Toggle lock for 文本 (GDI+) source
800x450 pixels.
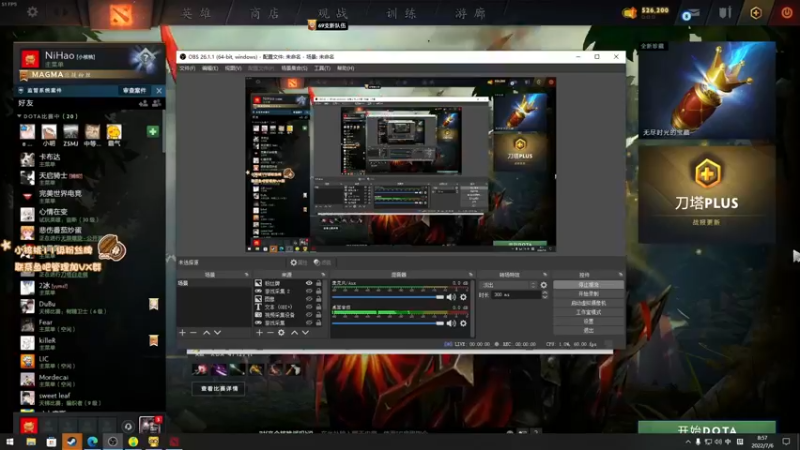(x=318, y=307)
